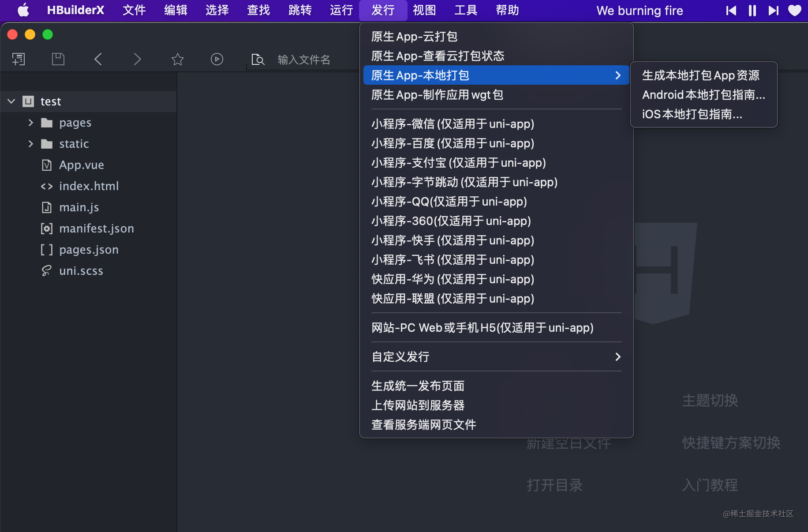This screenshot has width=808, height=532.
Task: Open the Apple menu
Action: 23,10
